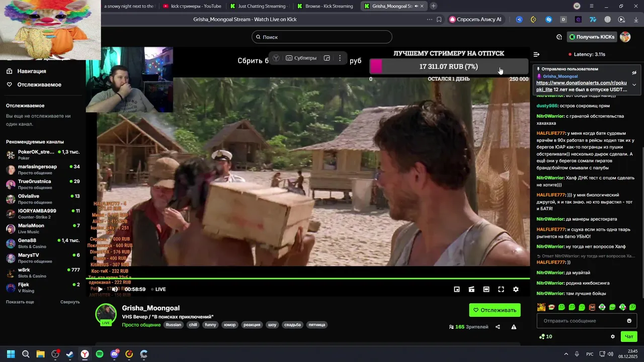Open marlasingersoap recommended channel
Image resolution: width=644 pixels, height=362 pixels.
(x=43, y=169)
